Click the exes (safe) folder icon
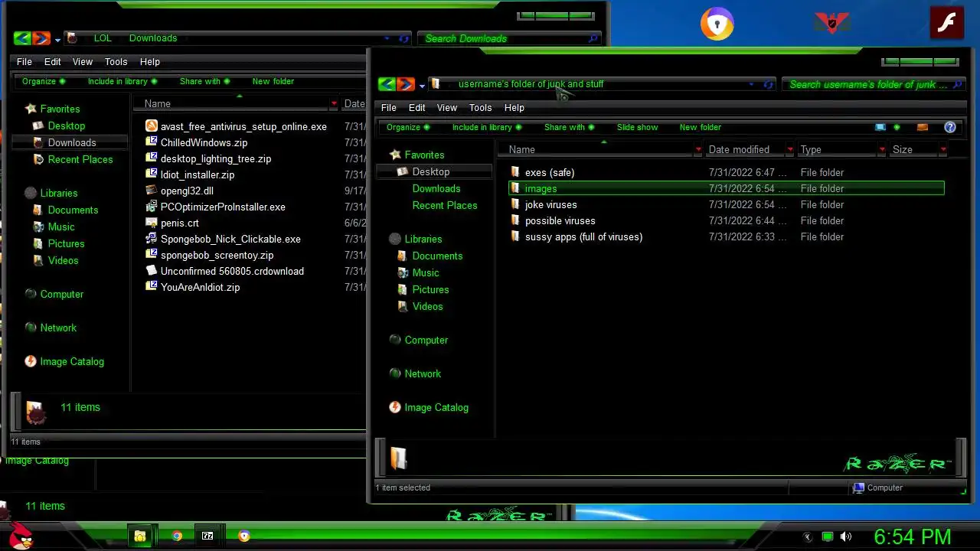 pyautogui.click(x=515, y=172)
